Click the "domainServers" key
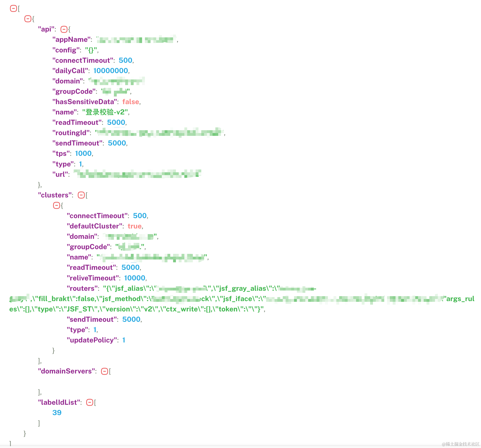Screen dimensions: 481x448 point(66,371)
